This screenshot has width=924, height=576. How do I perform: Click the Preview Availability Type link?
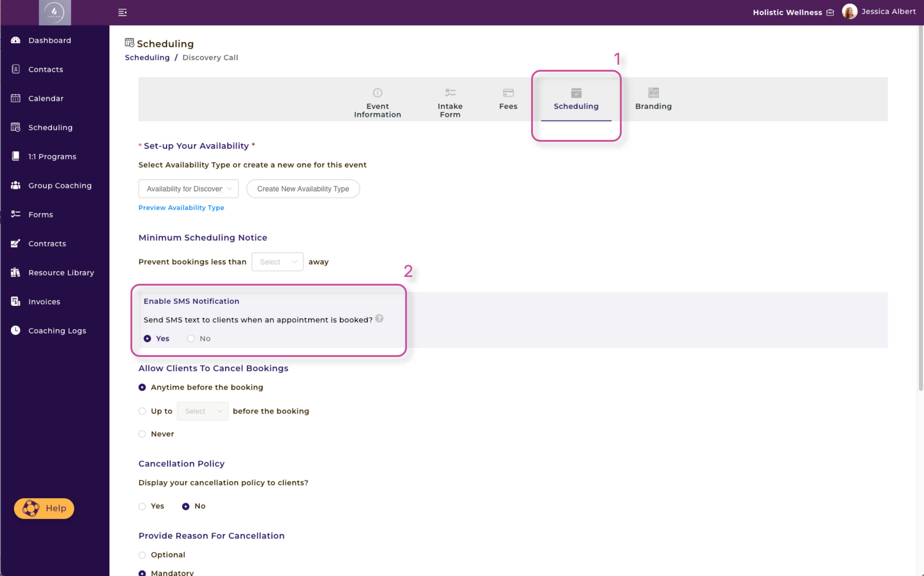coord(181,208)
